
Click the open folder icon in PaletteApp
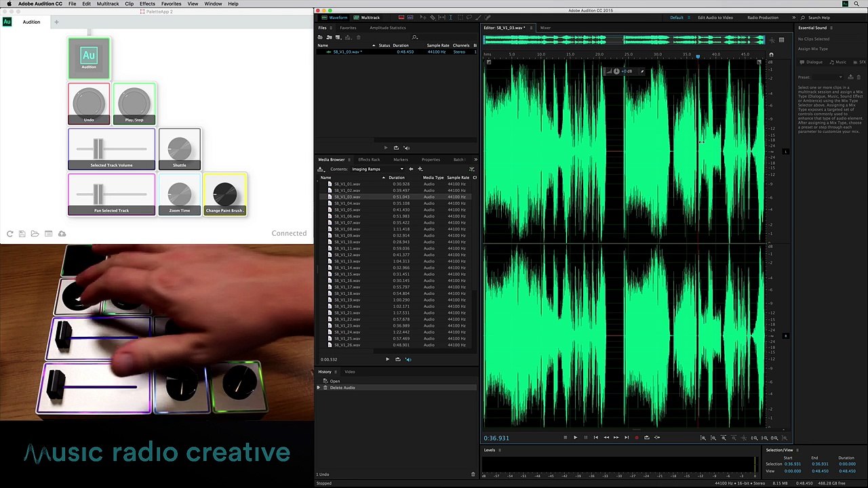[35, 234]
